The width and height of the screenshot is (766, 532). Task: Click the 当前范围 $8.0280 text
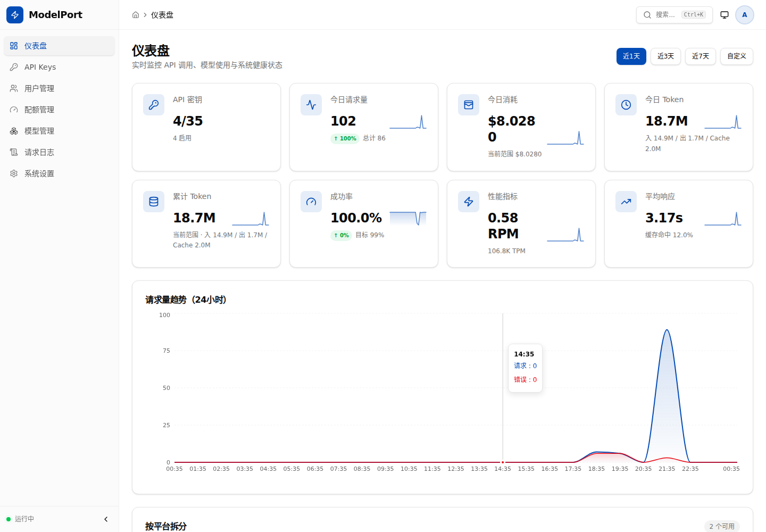point(515,154)
